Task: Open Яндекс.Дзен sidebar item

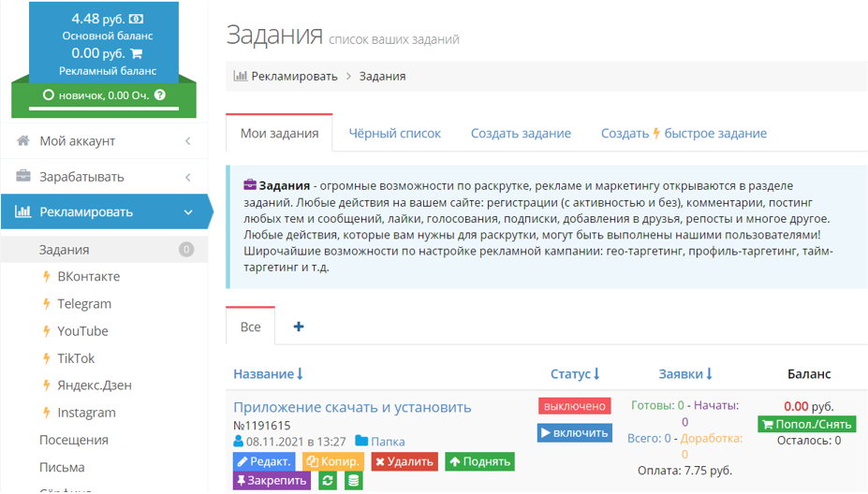Action: 95,385
